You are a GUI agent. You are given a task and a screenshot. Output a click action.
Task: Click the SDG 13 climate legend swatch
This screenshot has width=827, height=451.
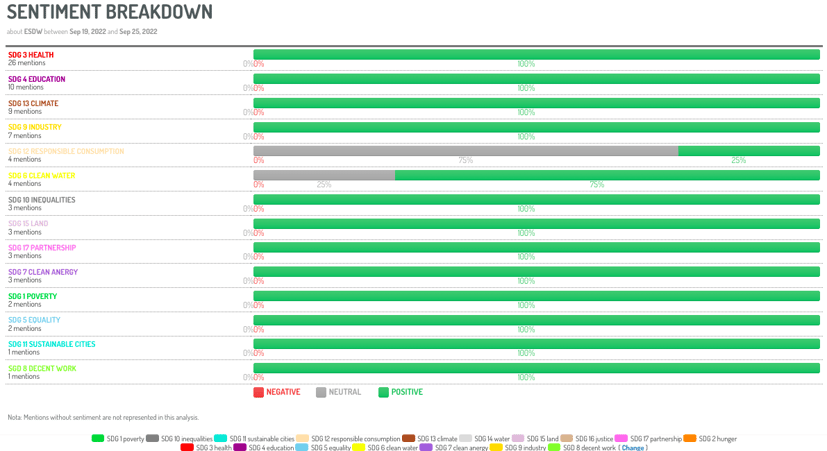pyautogui.click(x=408, y=438)
